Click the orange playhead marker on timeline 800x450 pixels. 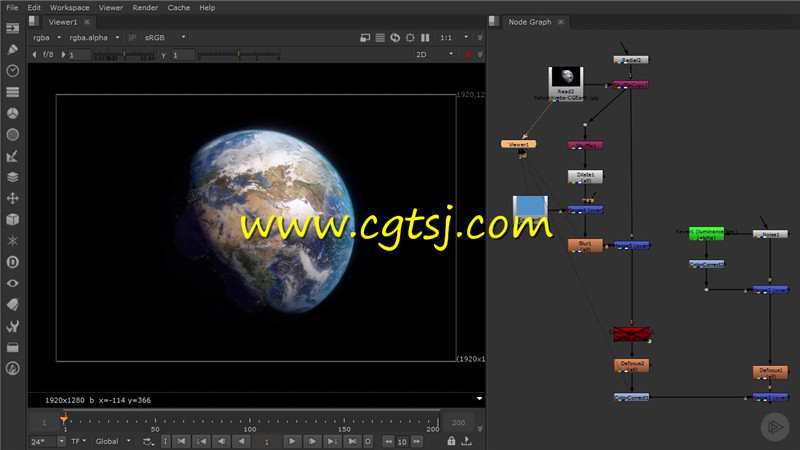point(64,418)
